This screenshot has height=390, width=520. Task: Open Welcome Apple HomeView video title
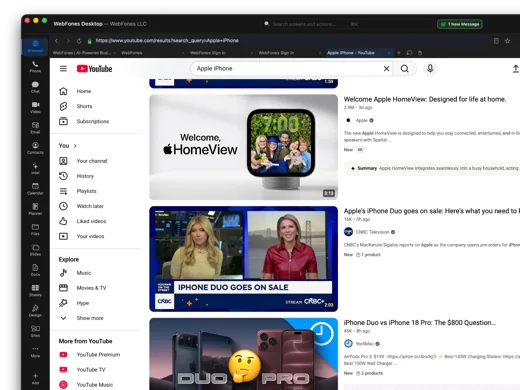[x=425, y=99]
